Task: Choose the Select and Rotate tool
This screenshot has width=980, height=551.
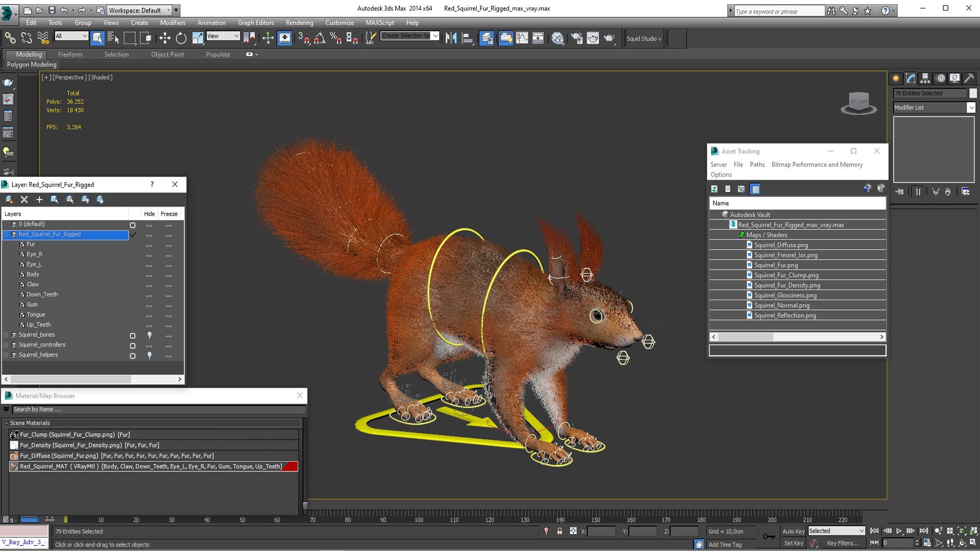Action: [181, 38]
